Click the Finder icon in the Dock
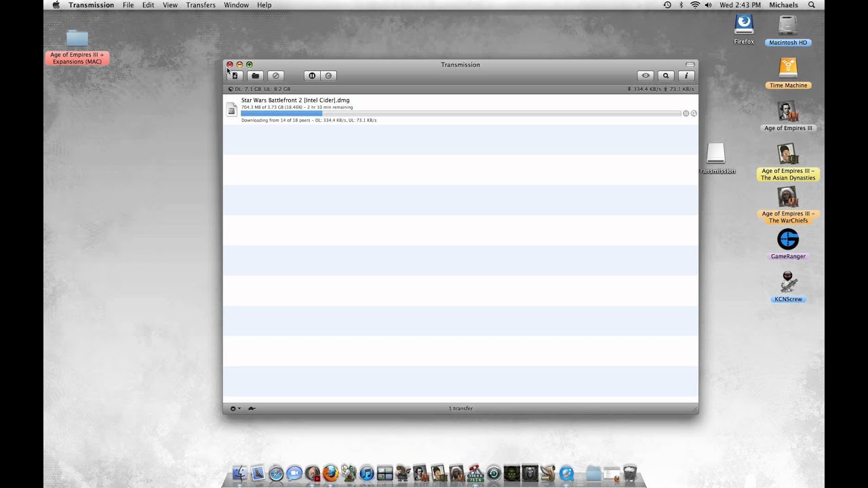The height and width of the screenshot is (488, 868). click(239, 474)
